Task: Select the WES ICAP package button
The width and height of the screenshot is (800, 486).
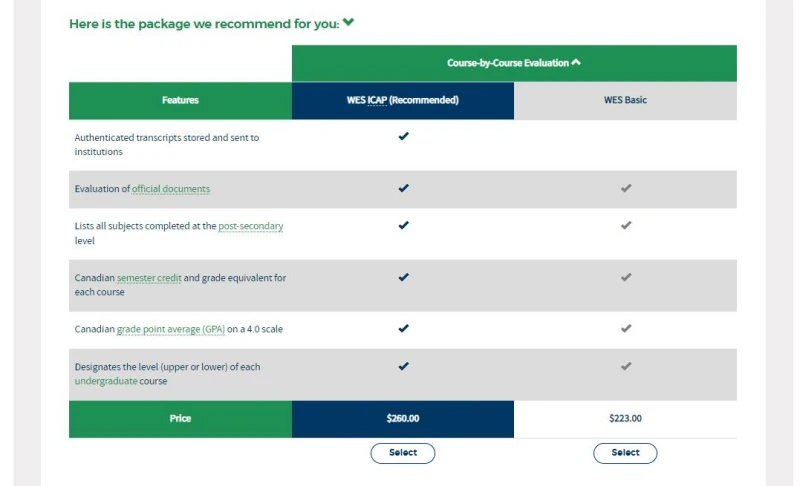Action: tap(403, 453)
